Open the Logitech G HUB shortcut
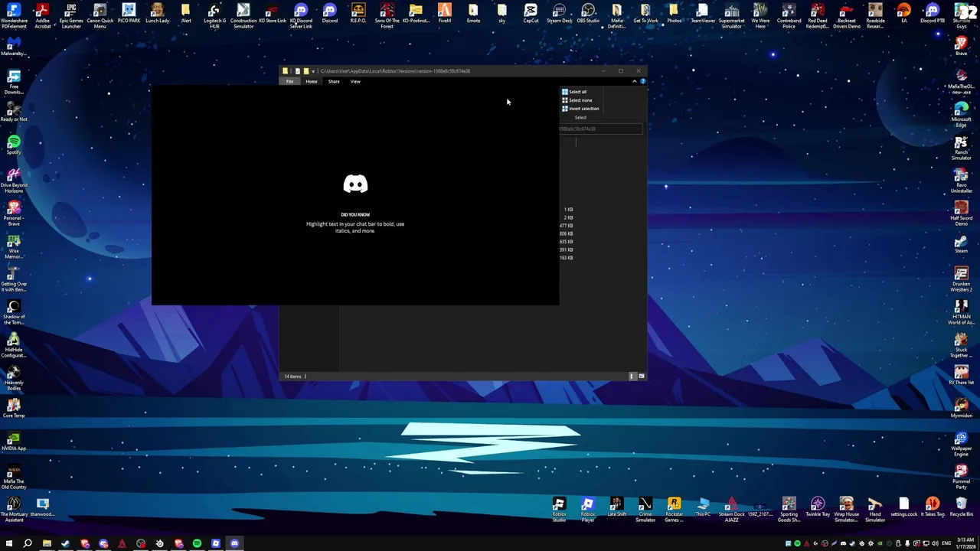 [214, 15]
